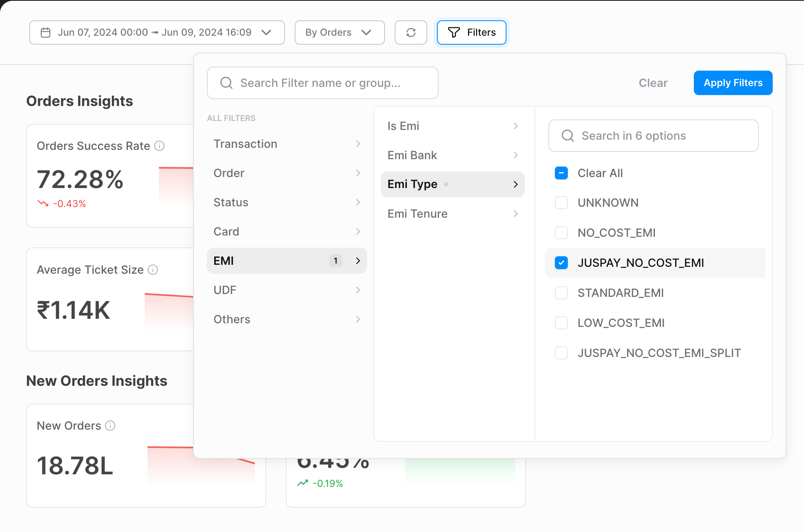Viewport: 804px width, 532px height.
Task: Open the Card filter category
Action: tap(287, 231)
